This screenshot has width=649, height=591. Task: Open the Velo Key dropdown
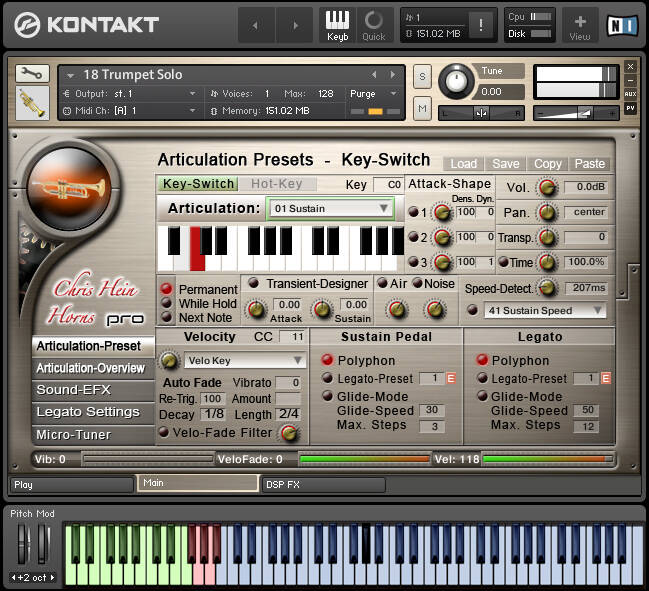pyautogui.click(x=245, y=360)
